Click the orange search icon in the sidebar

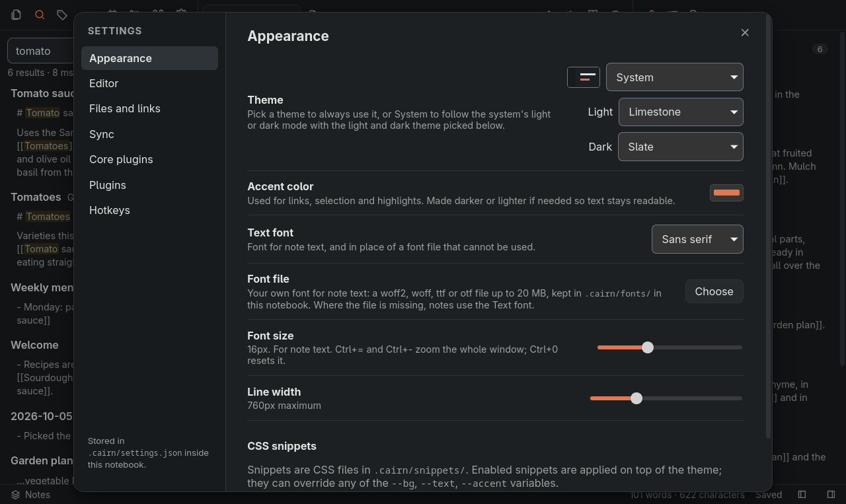(40, 15)
